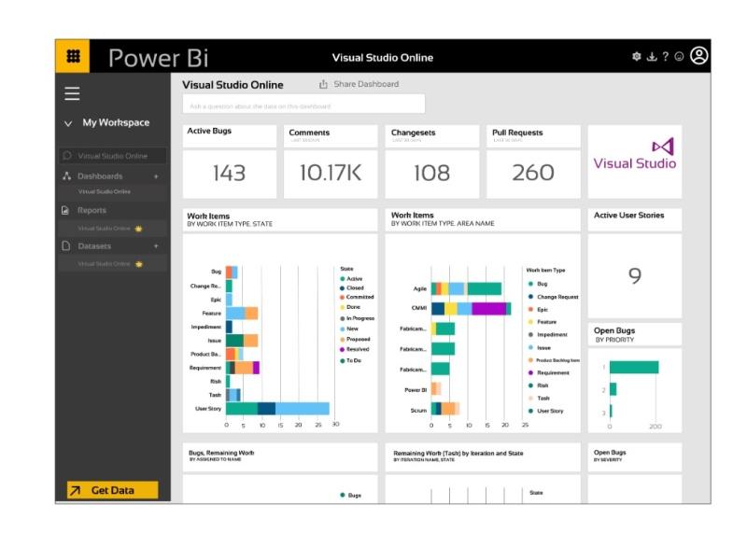
Task: Open Power BI settings gear
Action: click(637, 56)
